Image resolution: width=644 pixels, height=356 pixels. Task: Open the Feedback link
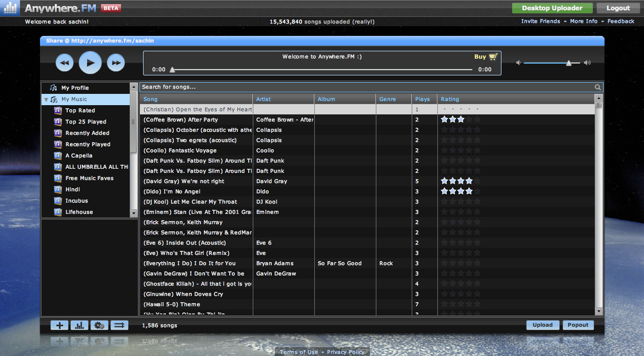(621, 22)
